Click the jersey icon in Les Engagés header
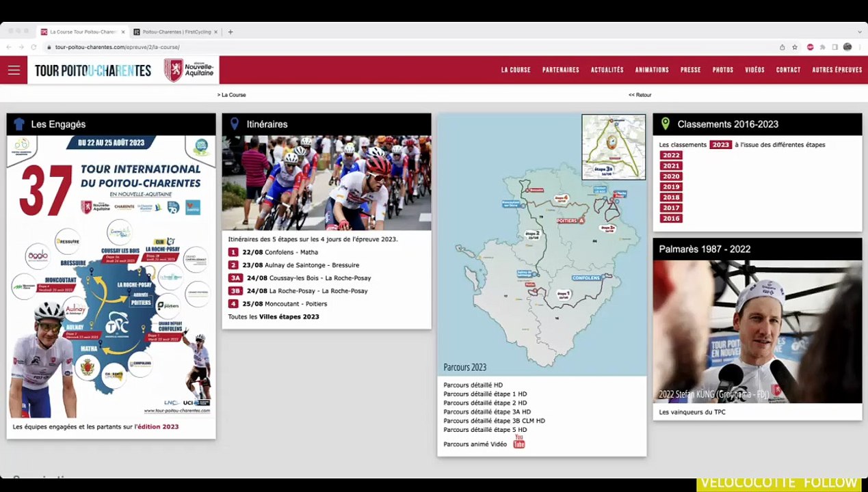The width and height of the screenshot is (868, 492). pos(19,124)
